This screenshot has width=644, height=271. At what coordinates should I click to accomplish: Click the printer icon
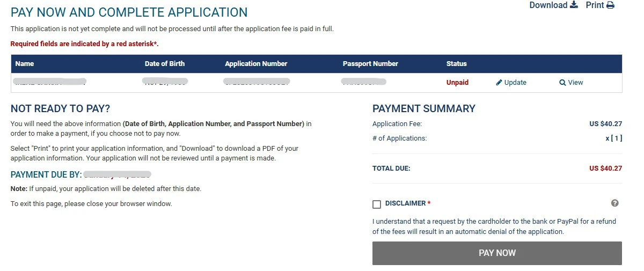610,5
